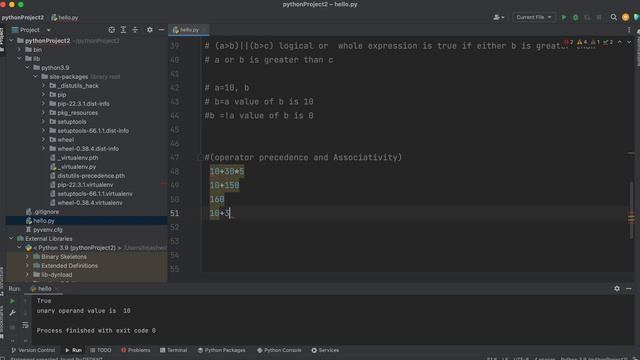Toggle soft-wrap icon in Run console

(x=25, y=325)
